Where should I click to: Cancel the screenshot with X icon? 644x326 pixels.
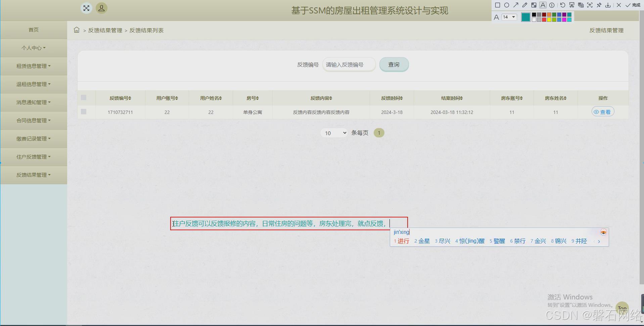[619, 5]
